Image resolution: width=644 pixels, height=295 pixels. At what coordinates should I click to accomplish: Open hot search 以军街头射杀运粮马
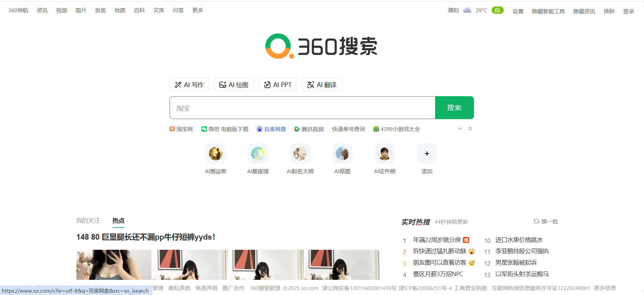coord(522,274)
